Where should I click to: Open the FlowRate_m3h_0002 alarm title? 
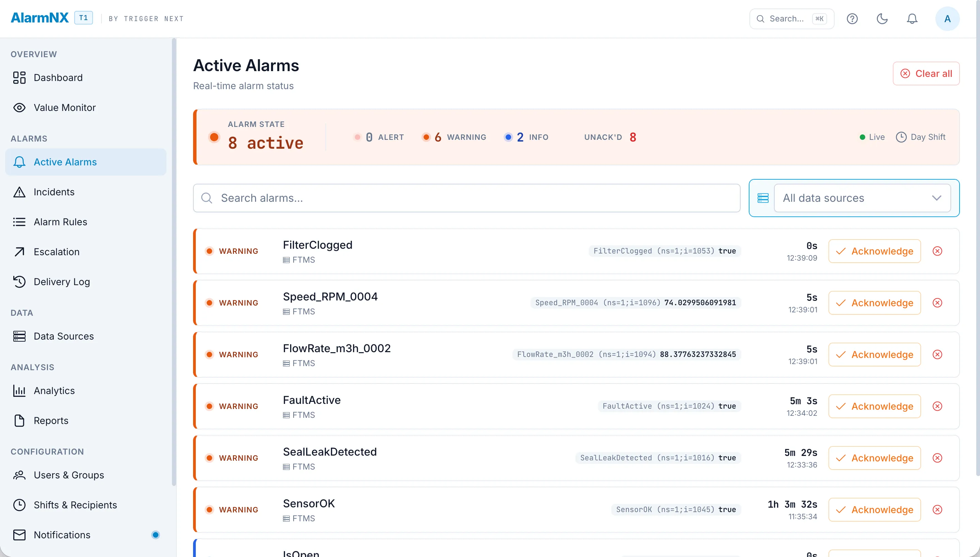(336, 348)
